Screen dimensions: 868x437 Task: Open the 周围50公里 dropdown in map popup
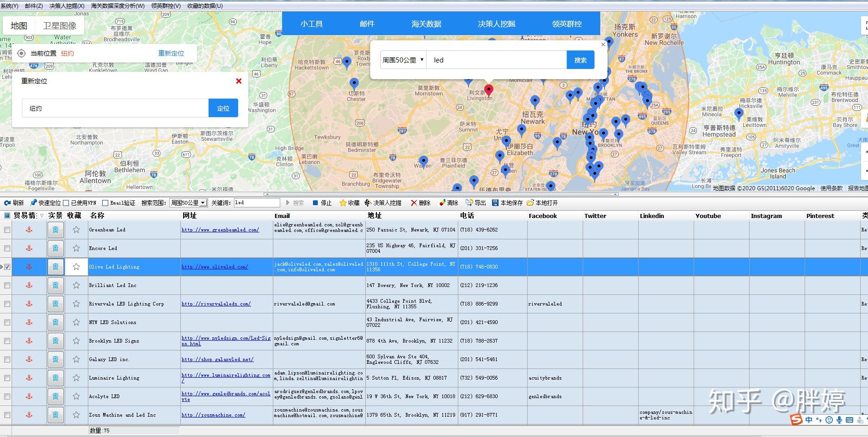pos(403,60)
